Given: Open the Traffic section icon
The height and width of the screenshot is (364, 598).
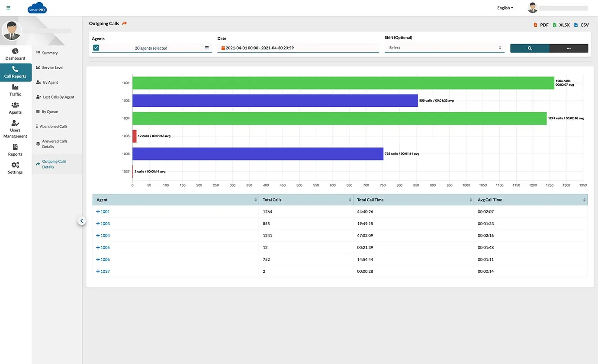Looking at the screenshot, I should (x=15, y=87).
